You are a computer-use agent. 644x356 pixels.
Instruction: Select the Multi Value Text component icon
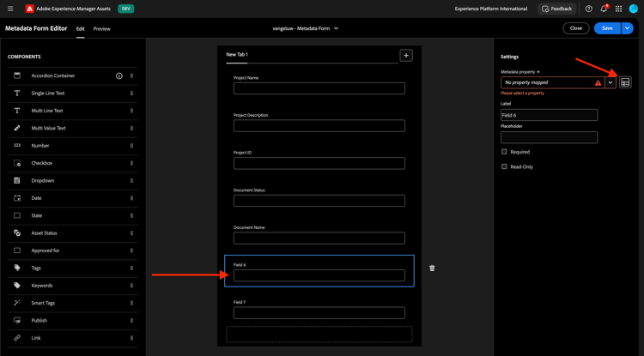[x=17, y=128]
